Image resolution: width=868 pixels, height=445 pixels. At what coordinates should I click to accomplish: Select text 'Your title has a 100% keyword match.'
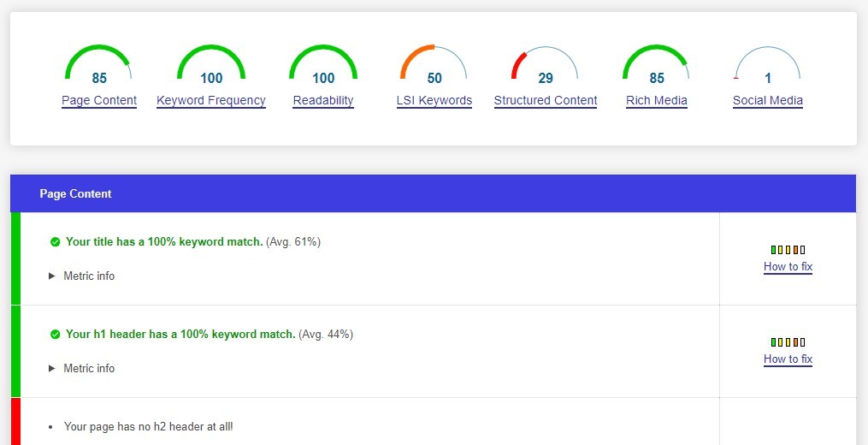pos(164,242)
